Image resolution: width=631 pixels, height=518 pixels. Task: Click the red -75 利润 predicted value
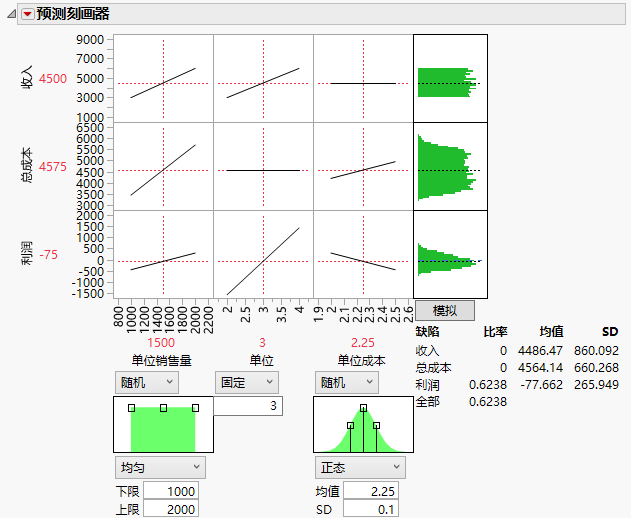click(49, 255)
